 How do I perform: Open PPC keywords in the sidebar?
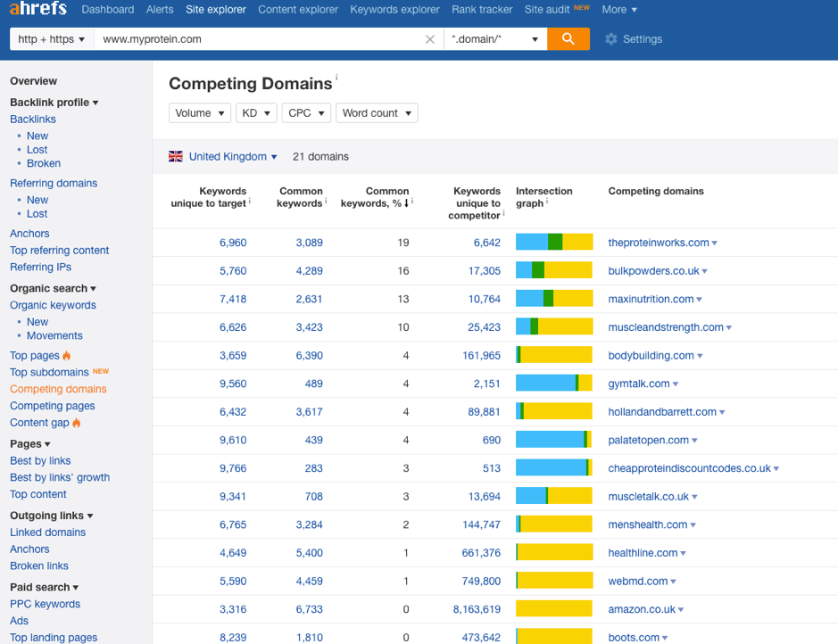tap(45, 604)
